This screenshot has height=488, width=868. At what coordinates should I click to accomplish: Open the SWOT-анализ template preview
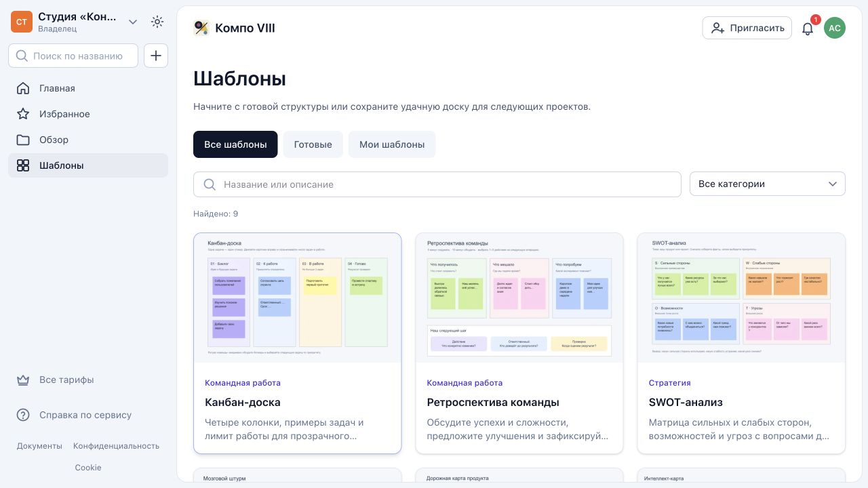741,298
